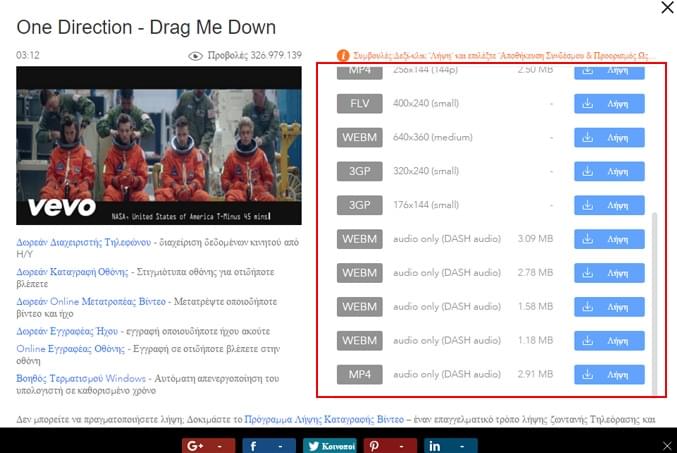
Task: Close the social share bar
Action: coord(667,444)
